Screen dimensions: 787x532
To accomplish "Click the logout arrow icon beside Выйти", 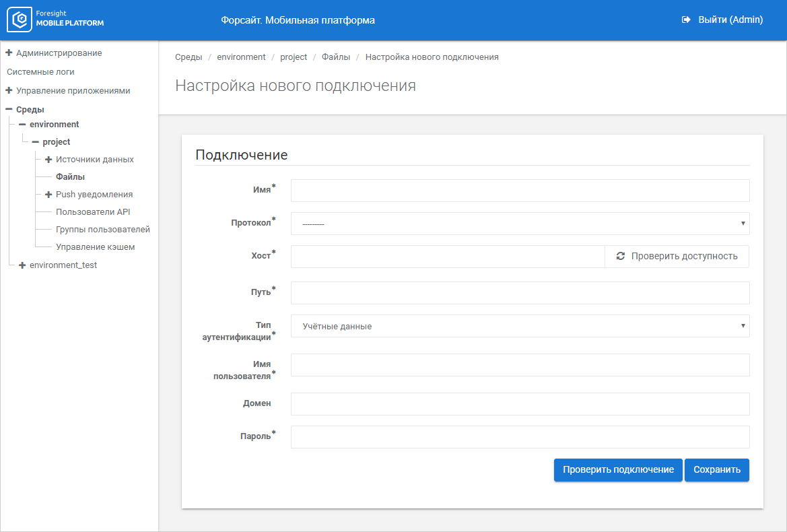I will coord(686,20).
